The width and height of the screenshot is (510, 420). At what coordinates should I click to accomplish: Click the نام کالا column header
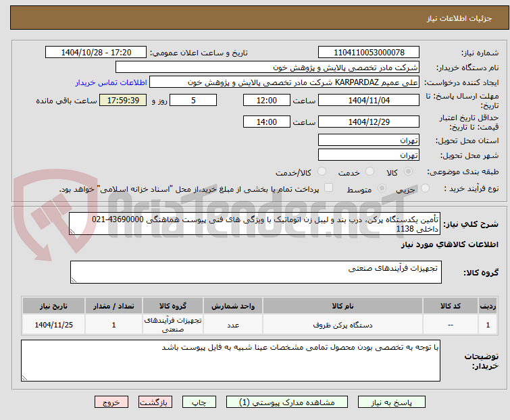pos(342,306)
